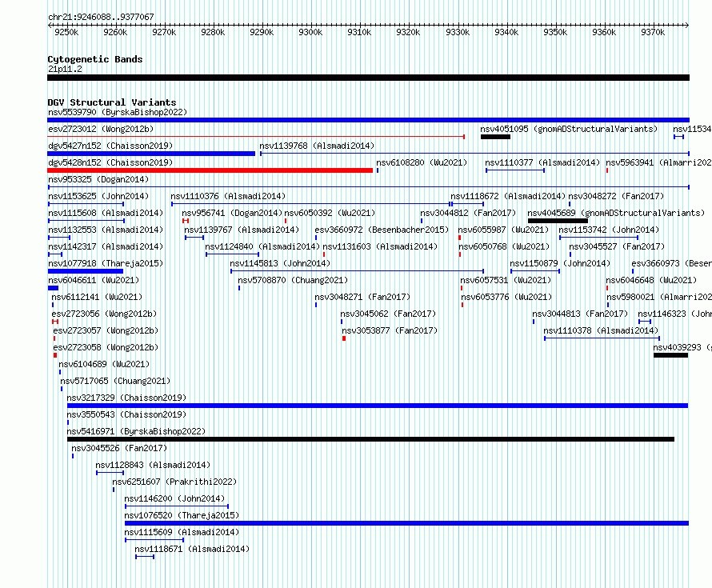
Task: Click nsv6050768 (Wu2021) label
Action: point(503,246)
